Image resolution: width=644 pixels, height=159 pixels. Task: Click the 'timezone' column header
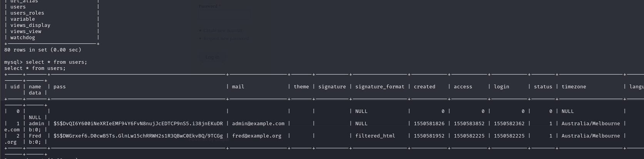pos(574,87)
